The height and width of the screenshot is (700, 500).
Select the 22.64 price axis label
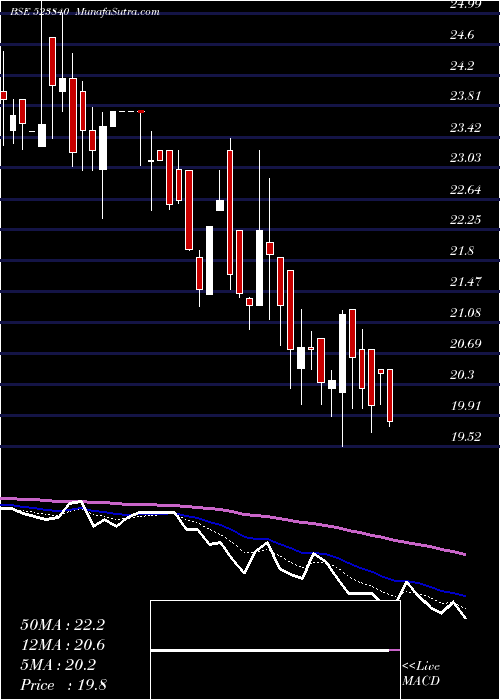pyautogui.click(x=466, y=190)
